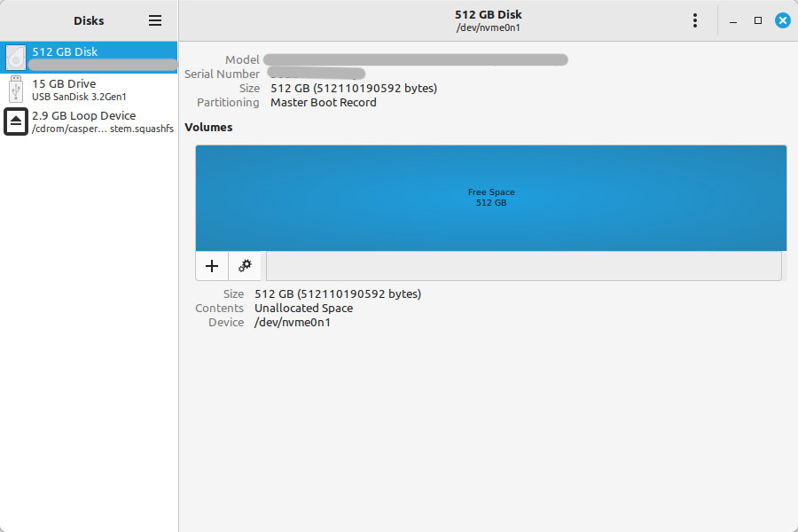
Task: Click the '/cdrom/casper… stem.squashfs' path text
Action: (103, 129)
